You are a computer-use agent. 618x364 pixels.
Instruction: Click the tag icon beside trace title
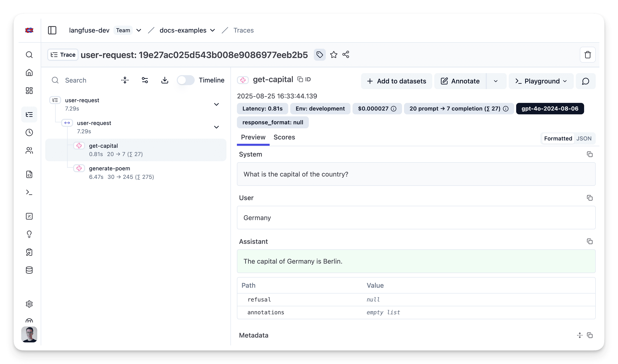319,55
